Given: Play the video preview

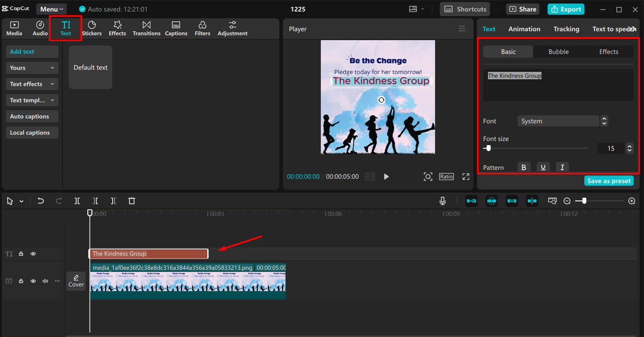Looking at the screenshot, I should 386,176.
